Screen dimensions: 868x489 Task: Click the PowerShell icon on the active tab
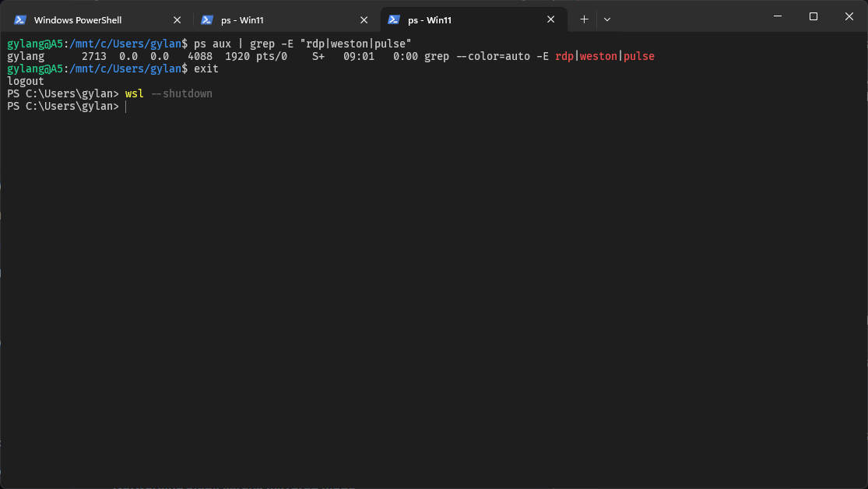[x=394, y=19]
